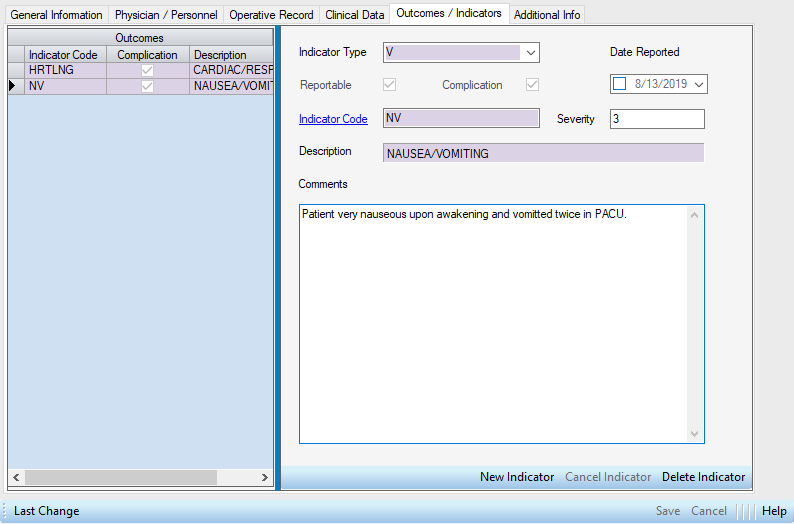
Task: Click the Delete Indicator button
Action: tap(703, 477)
